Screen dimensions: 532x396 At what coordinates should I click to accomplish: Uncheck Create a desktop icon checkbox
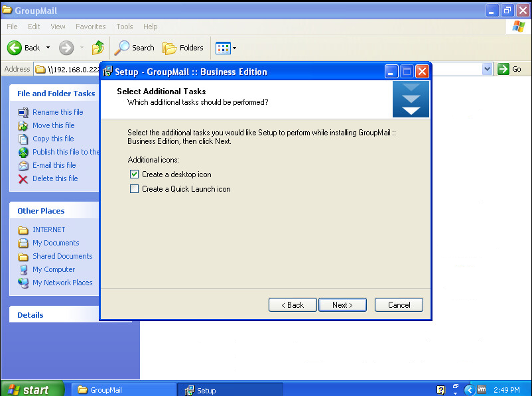coord(135,174)
